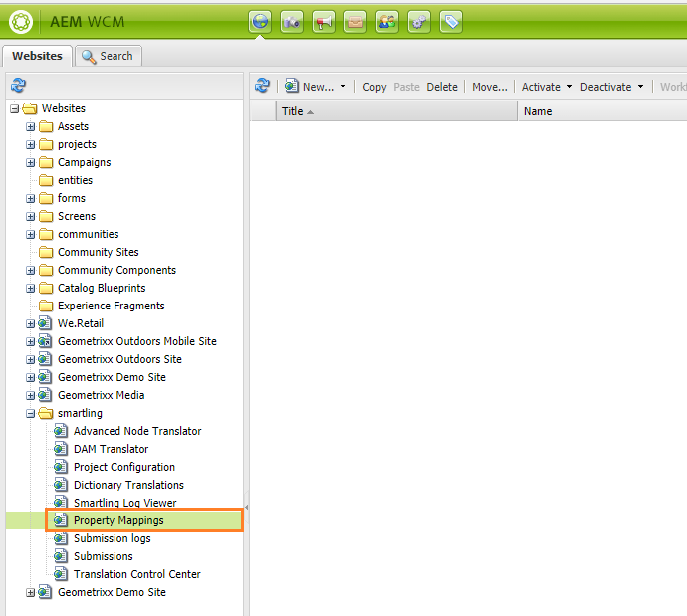Viewport: 687px width, 616px height.
Task: Expand the projects folder
Action: click(30, 145)
